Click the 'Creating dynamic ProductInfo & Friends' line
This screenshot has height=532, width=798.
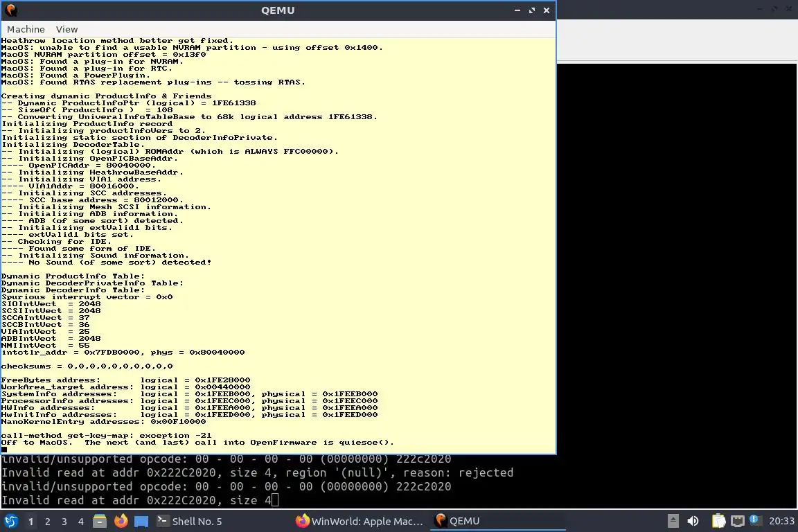[106, 96]
